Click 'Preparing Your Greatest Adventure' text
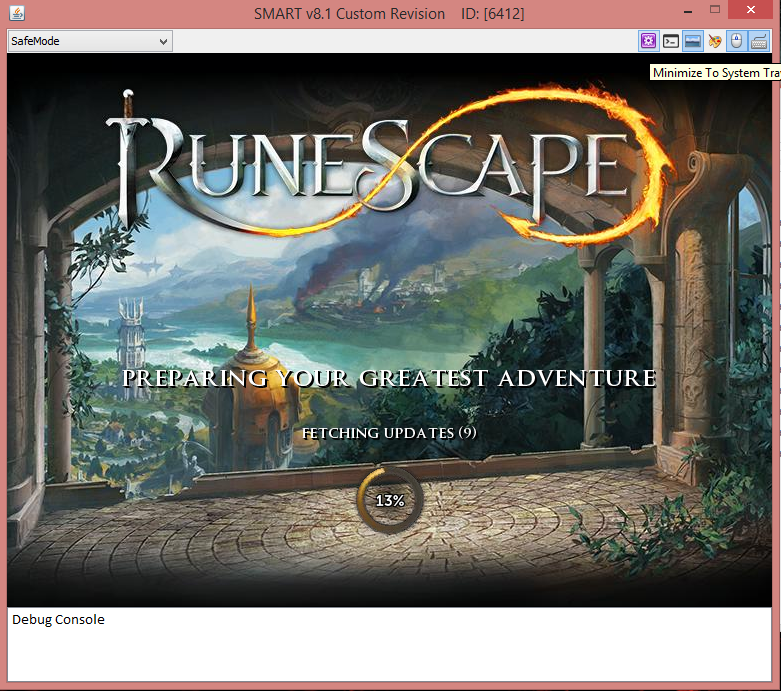781x691 pixels. coord(389,378)
